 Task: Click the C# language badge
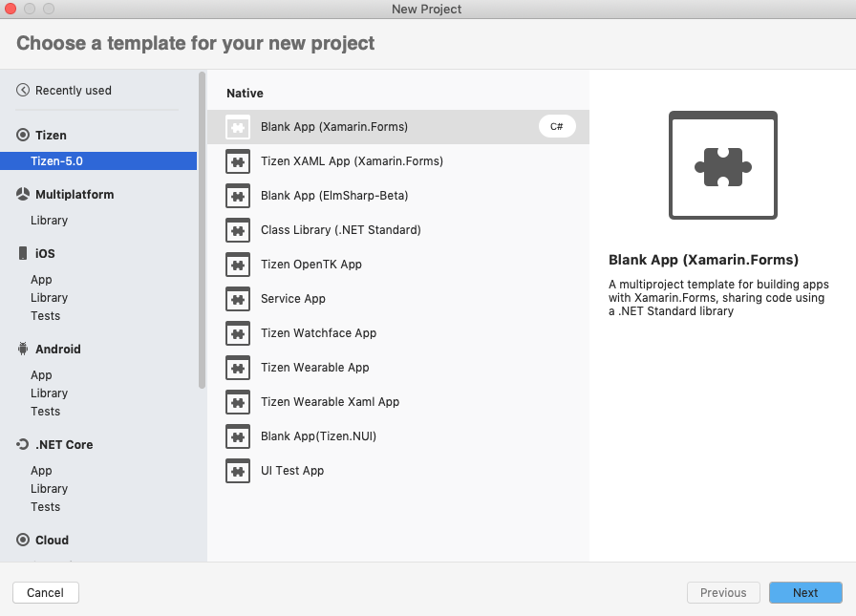[x=557, y=125]
